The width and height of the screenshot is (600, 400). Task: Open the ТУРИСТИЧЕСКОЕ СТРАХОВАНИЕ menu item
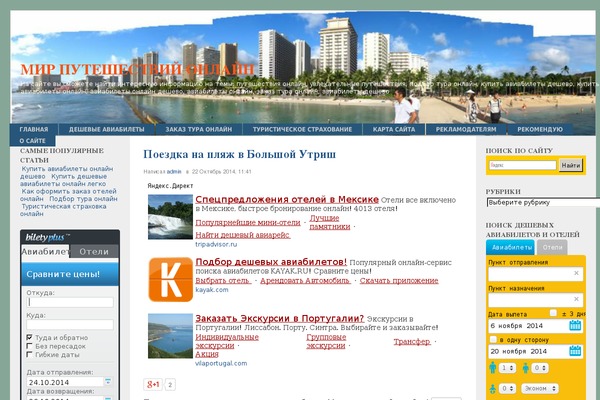(x=302, y=129)
